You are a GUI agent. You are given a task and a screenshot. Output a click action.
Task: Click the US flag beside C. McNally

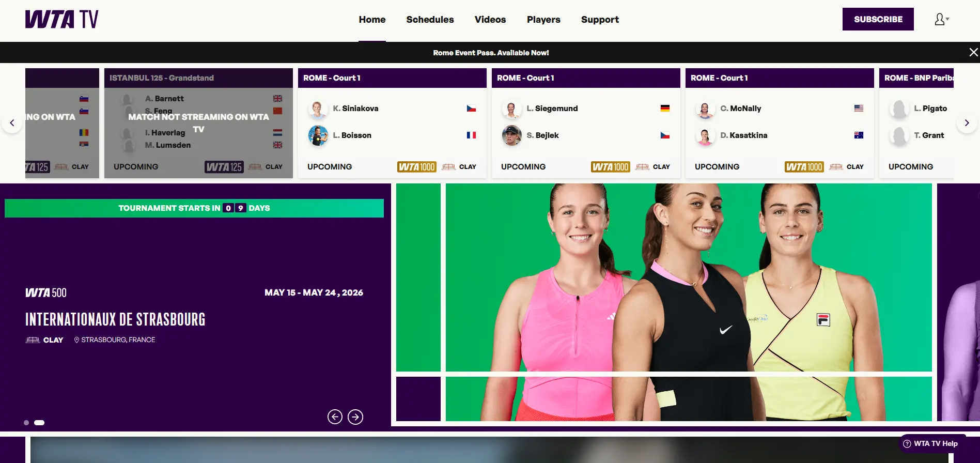point(859,109)
